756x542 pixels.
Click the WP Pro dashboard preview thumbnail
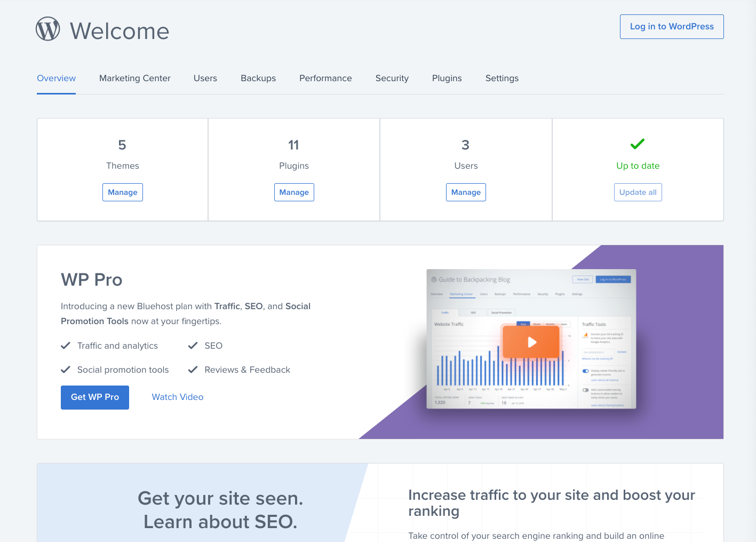click(531, 339)
